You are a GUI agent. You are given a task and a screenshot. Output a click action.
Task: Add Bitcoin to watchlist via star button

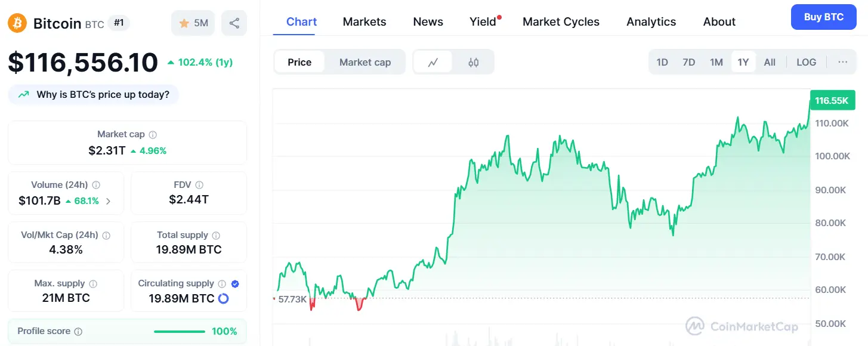click(193, 23)
